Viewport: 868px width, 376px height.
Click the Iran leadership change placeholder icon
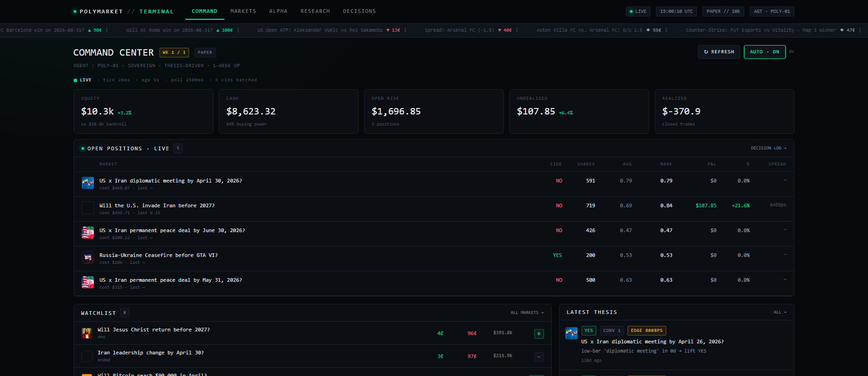(87, 356)
